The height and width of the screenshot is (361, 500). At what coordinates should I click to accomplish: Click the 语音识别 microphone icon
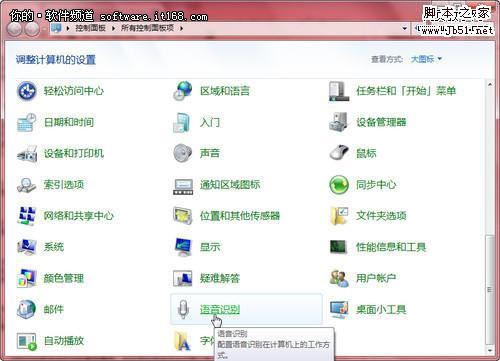pos(183,310)
